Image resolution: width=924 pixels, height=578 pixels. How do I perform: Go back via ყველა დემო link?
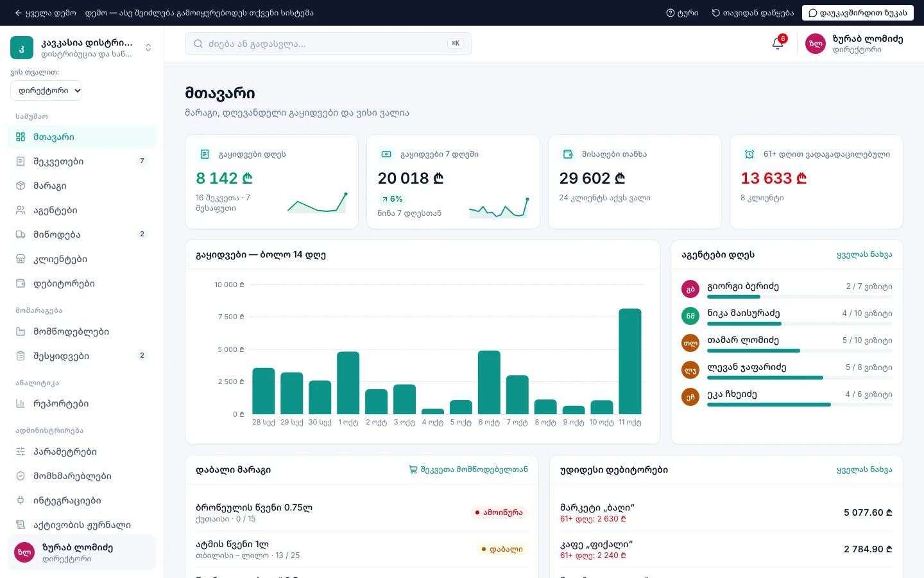[x=45, y=13]
